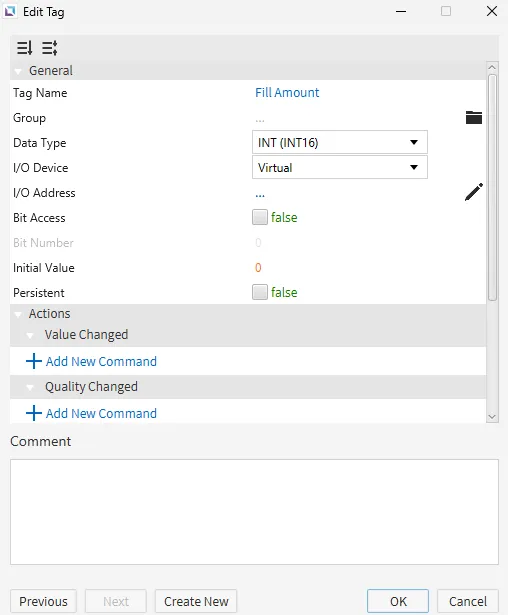Image resolution: width=508 pixels, height=615 pixels.
Task: Collapse the Actions section
Action: click(18, 314)
